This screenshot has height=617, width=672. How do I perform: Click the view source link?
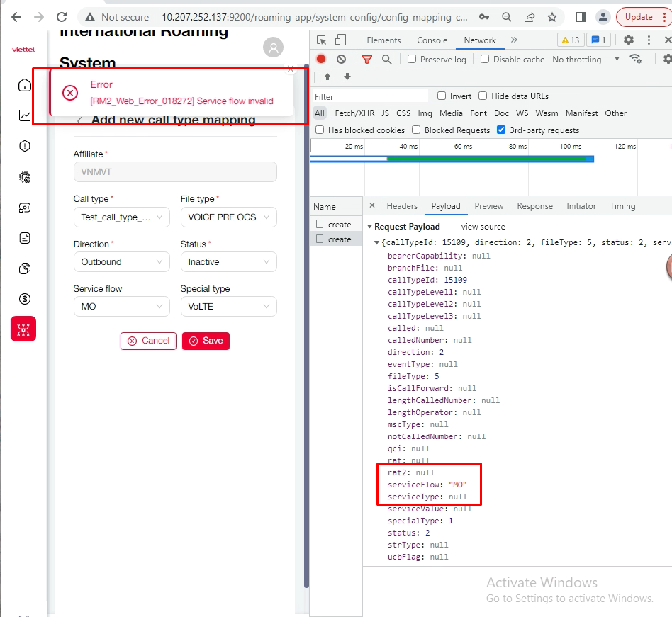(483, 227)
